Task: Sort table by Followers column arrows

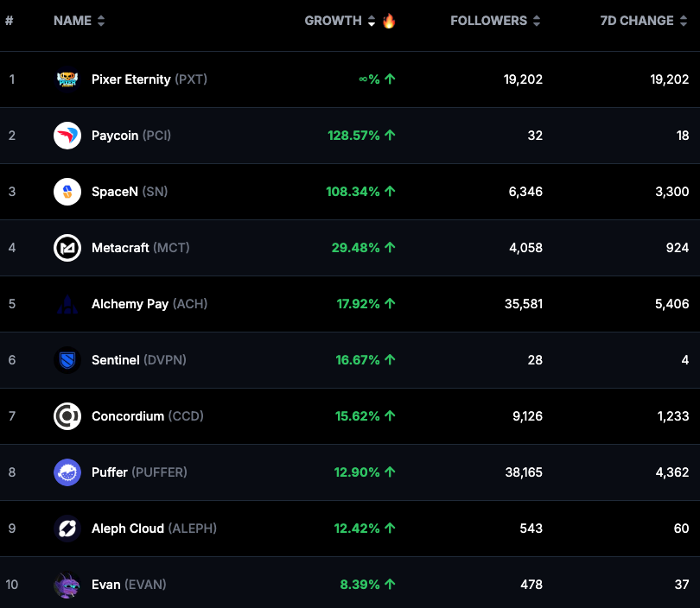Action: [537, 21]
